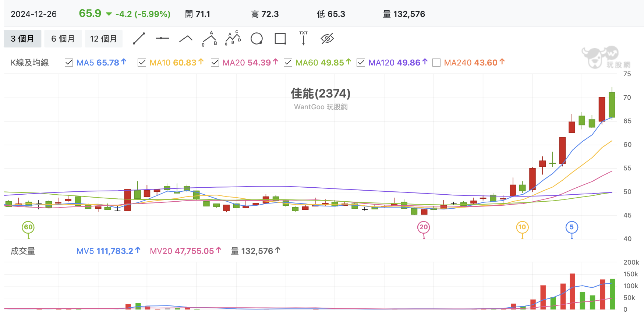Click the last green candlestick near 70

point(612,105)
